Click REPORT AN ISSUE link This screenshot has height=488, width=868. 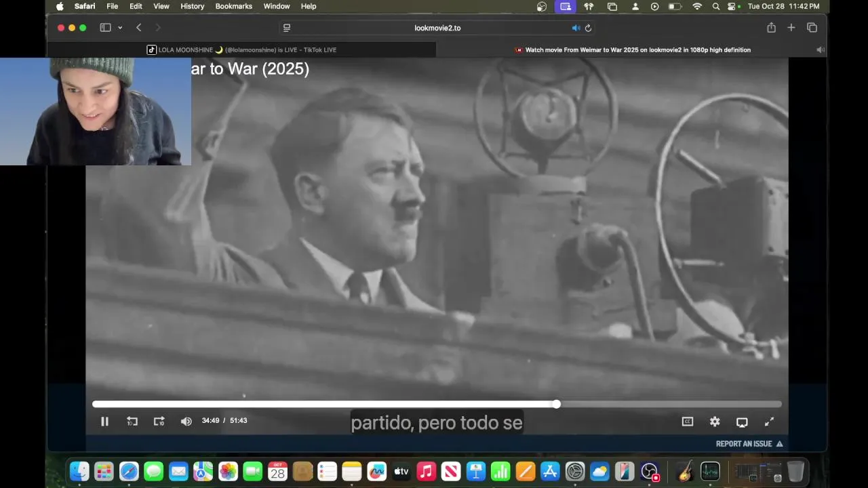coord(749,444)
